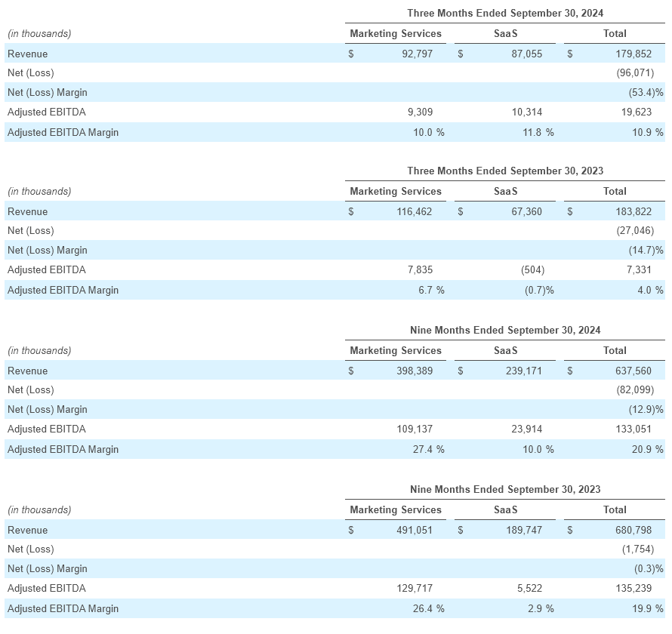Select Marketing Services revenue value 92,797
Viewport: 672px width, 634px height.
pyautogui.click(x=417, y=54)
